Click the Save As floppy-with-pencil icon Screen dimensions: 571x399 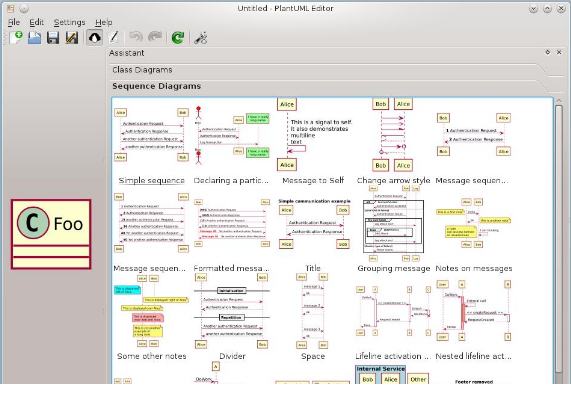point(72,37)
